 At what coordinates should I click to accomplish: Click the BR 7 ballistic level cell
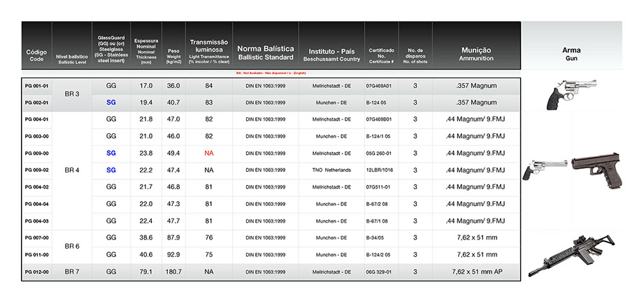tap(72, 272)
